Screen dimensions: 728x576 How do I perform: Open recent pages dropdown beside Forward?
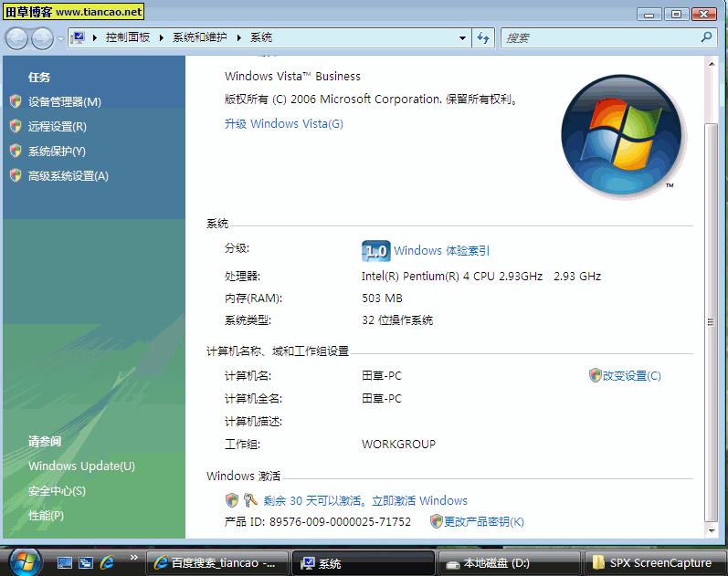tap(60, 38)
